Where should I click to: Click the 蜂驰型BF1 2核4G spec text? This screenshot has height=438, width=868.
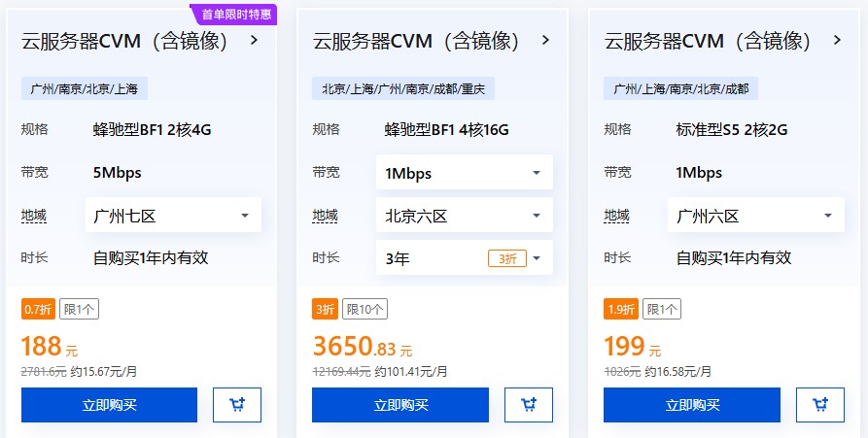coord(153,130)
